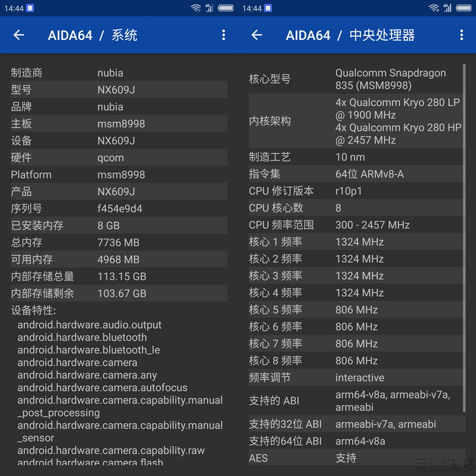This screenshot has width=476, height=476.
Task: Select CPU 核心数 8 row
Action: tap(357, 208)
